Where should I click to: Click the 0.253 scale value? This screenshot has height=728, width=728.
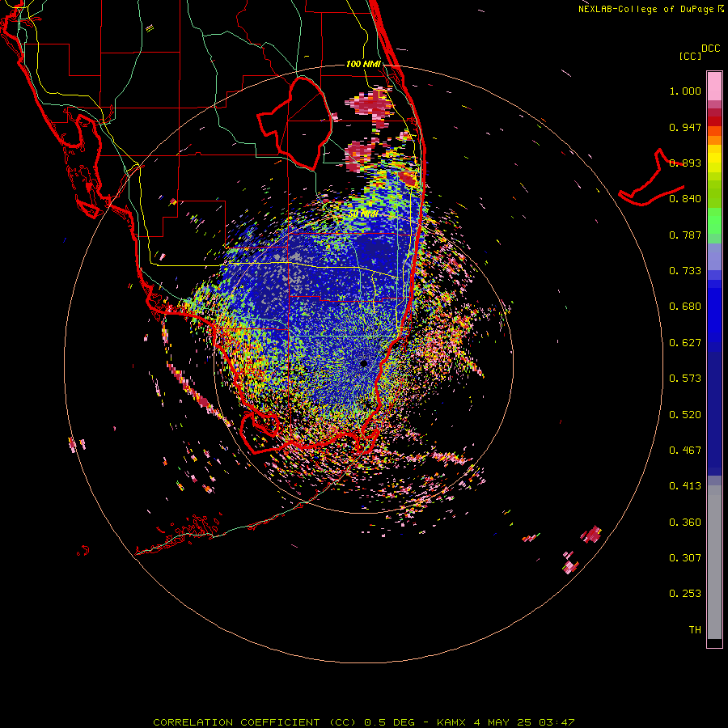[685, 594]
